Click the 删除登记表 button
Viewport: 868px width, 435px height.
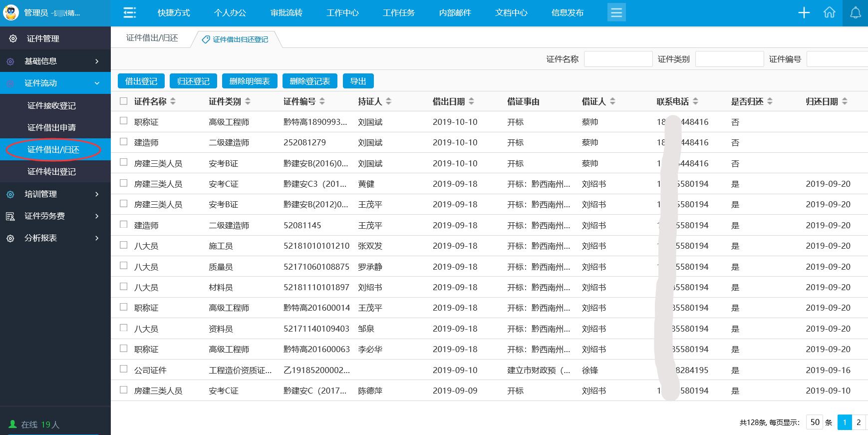(310, 81)
